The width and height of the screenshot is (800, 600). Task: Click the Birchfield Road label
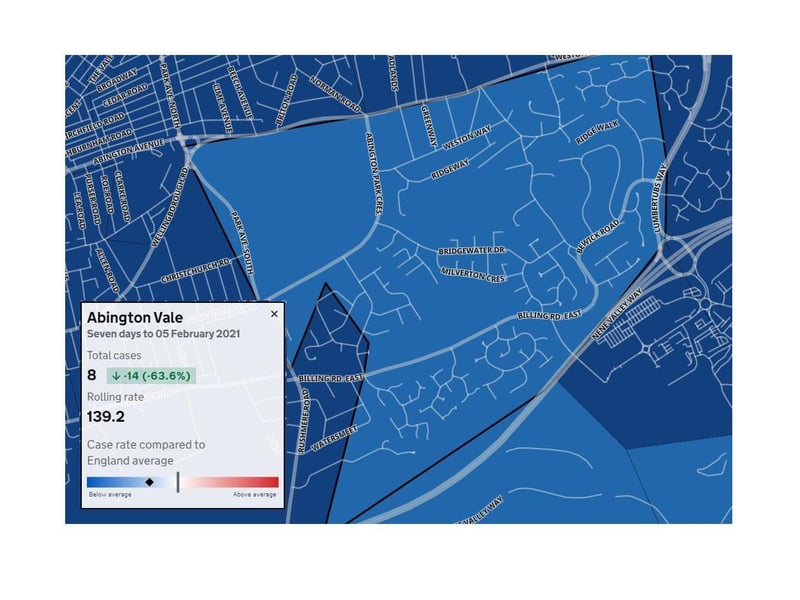point(95,127)
